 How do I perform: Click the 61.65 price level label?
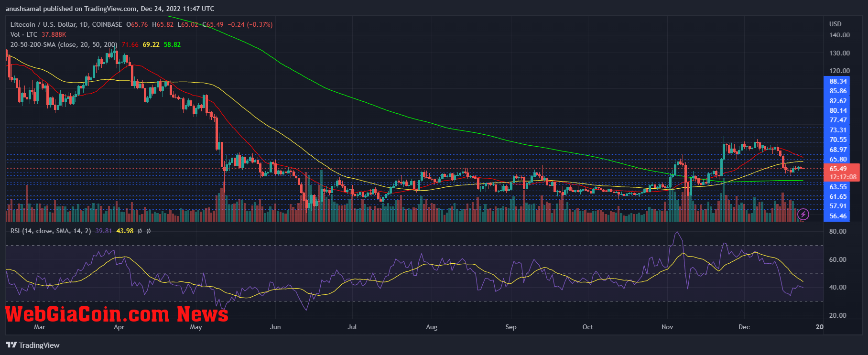click(x=838, y=196)
